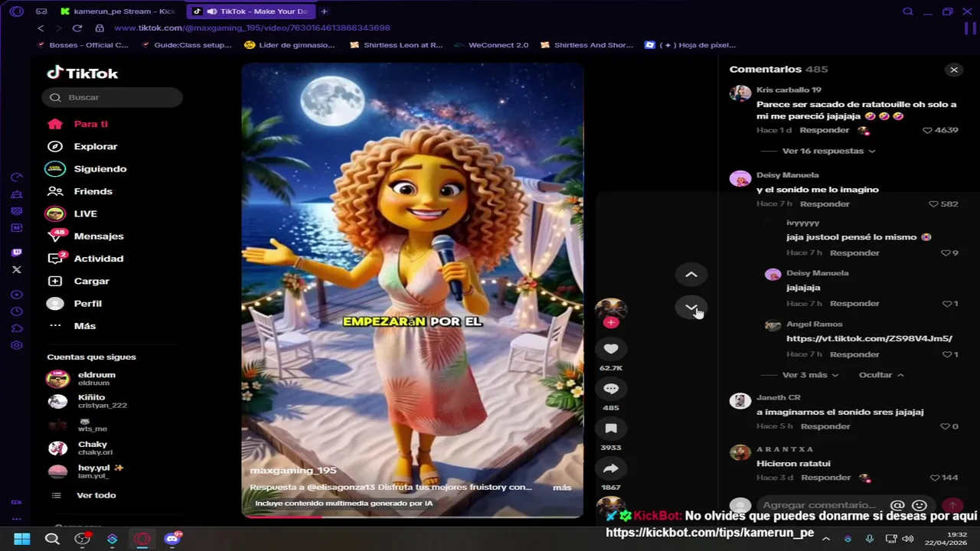Collapse replies with Ocultar
This screenshot has height=551, width=980.
coord(881,375)
